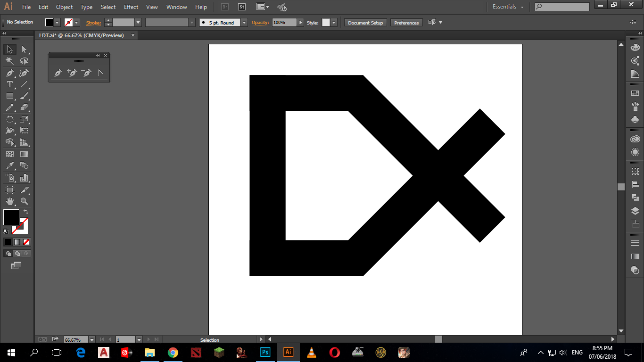Select the Lasso tool
644x362 pixels.
(25, 61)
